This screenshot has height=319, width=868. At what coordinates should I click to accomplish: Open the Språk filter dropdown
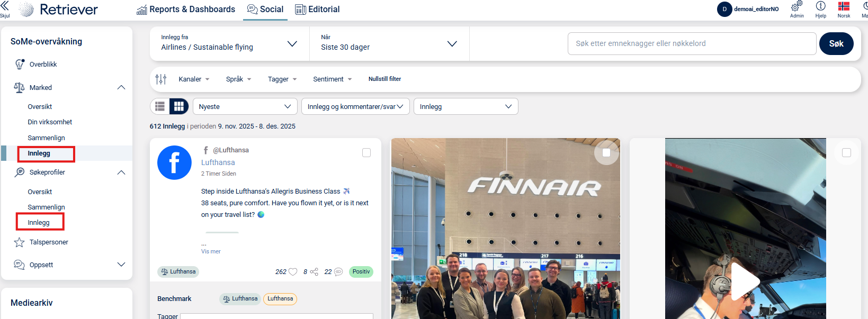coord(238,79)
